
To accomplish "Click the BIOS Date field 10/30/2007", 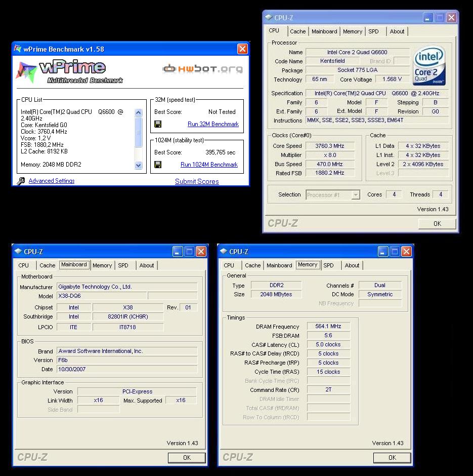I will tap(127, 369).
